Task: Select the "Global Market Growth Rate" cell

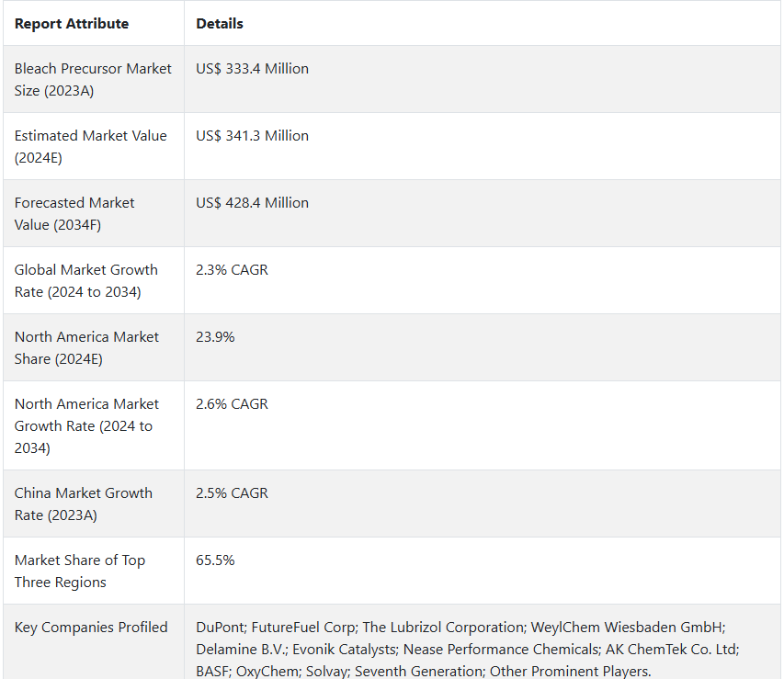Action: [85, 281]
